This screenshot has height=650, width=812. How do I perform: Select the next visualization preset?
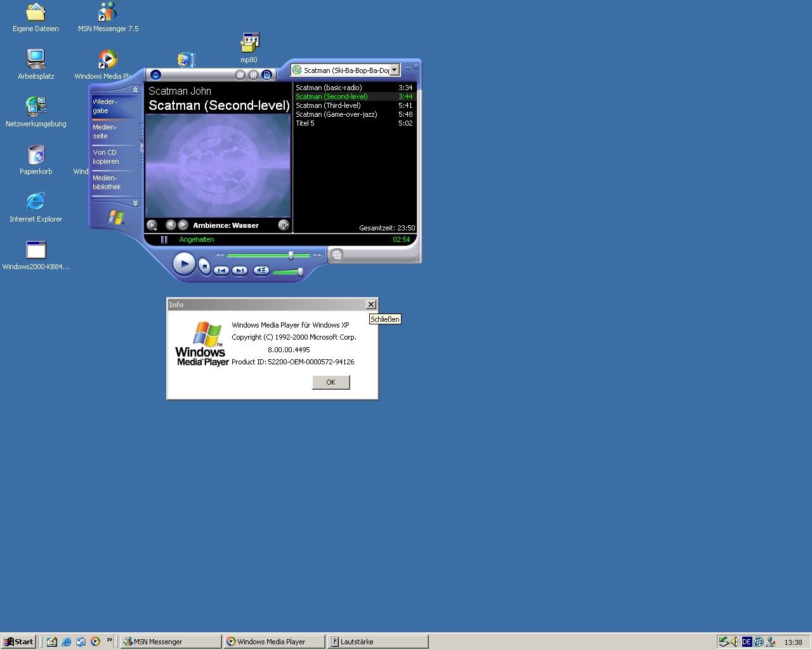(183, 225)
